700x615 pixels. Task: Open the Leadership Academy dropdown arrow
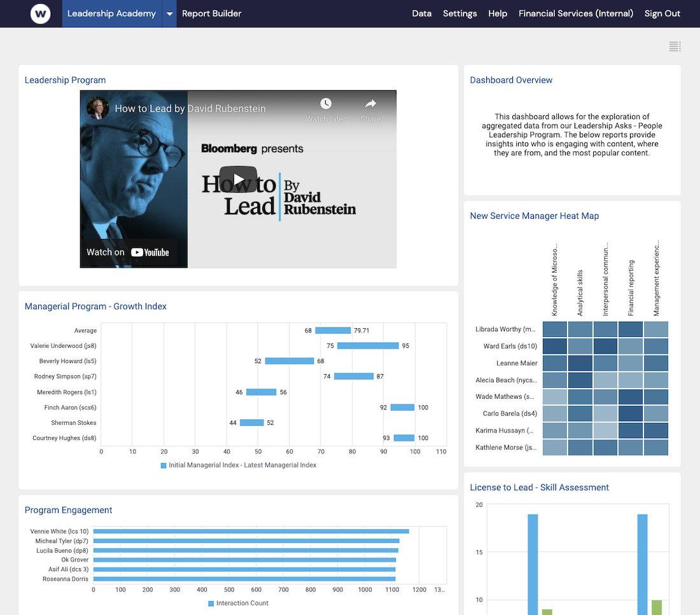(x=169, y=13)
